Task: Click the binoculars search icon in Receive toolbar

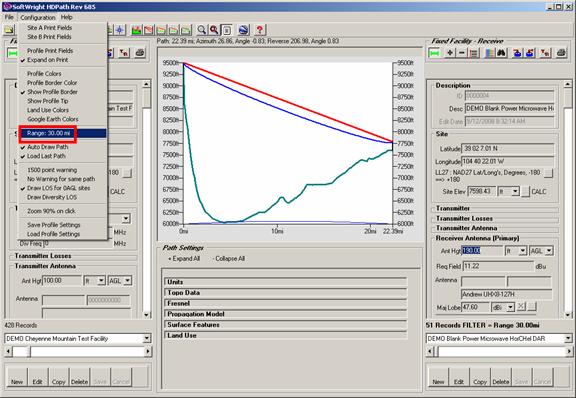Action: pos(501,53)
